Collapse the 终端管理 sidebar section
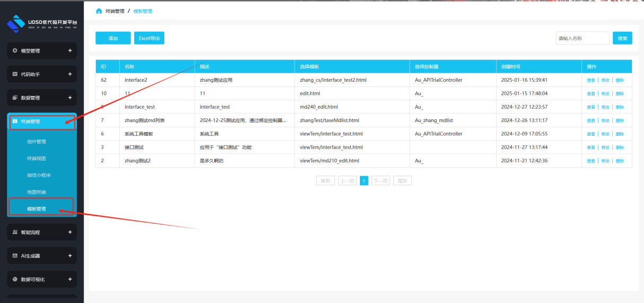The height and width of the screenshot is (303, 644). [42, 122]
